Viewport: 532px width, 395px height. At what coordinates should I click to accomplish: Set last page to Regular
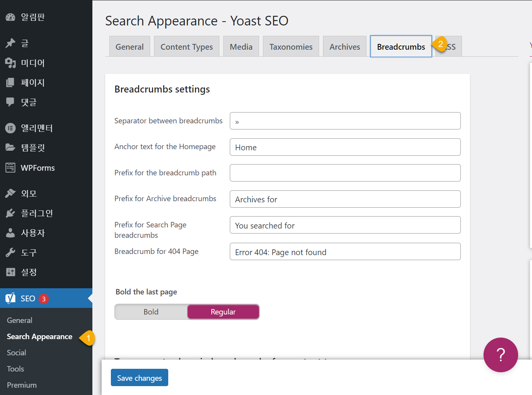(223, 312)
